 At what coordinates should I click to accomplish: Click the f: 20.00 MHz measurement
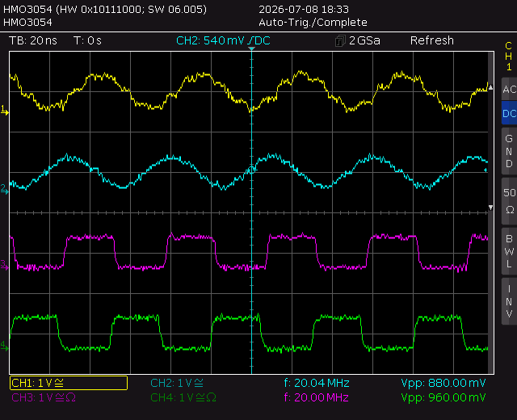click(x=317, y=397)
